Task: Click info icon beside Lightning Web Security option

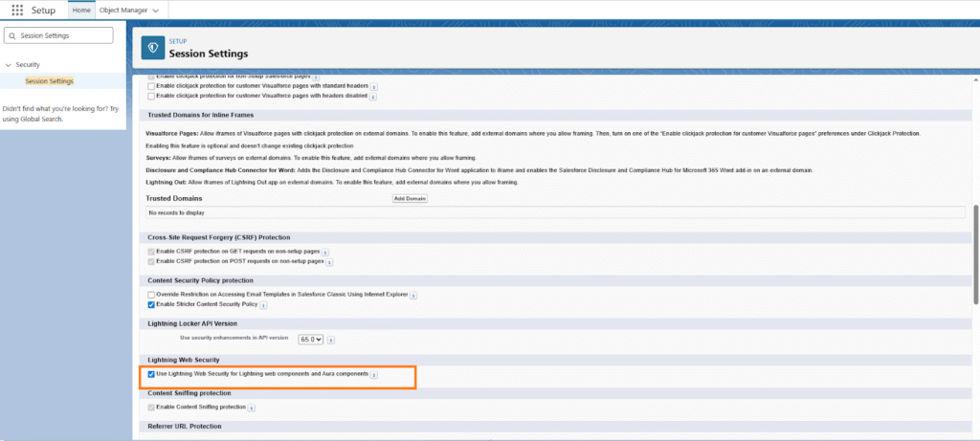Action: pyautogui.click(x=374, y=374)
